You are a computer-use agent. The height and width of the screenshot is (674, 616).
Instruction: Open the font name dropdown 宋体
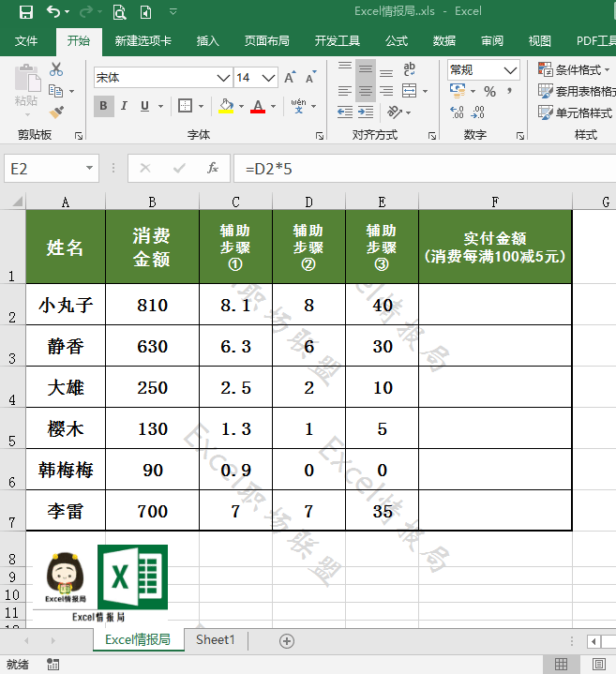pyautogui.click(x=223, y=78)
